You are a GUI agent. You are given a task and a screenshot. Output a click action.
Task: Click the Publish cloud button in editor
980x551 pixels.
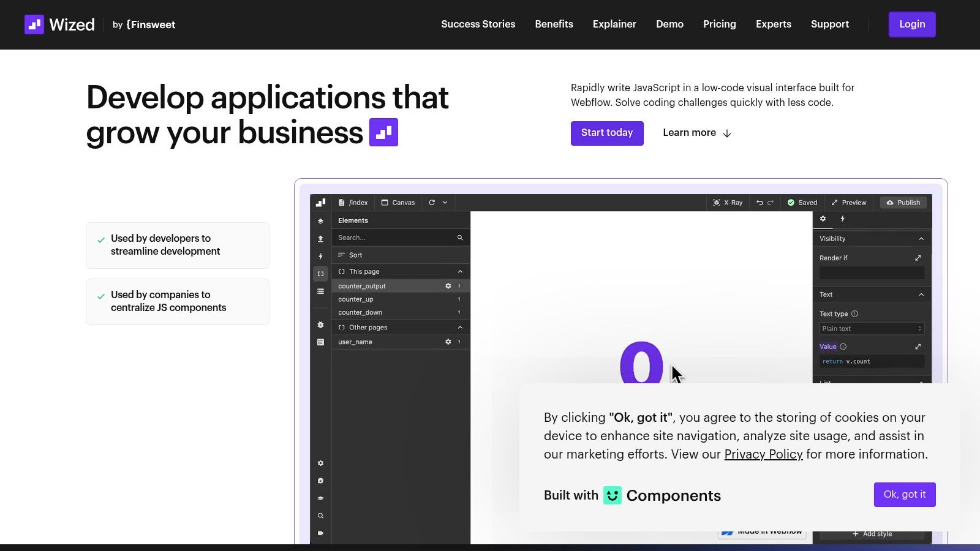tap(903, 203)
